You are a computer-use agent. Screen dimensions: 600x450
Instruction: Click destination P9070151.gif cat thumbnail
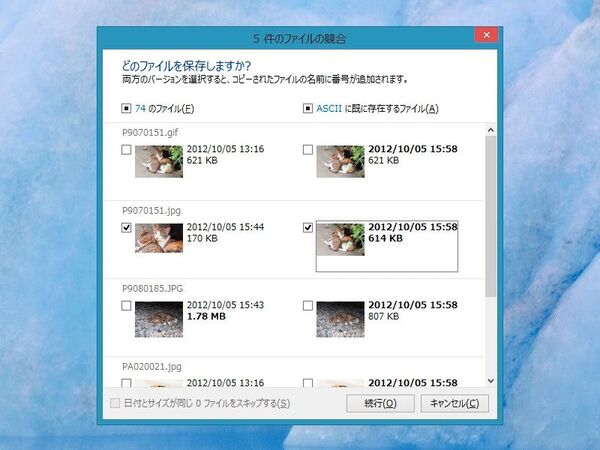[341, 161]
